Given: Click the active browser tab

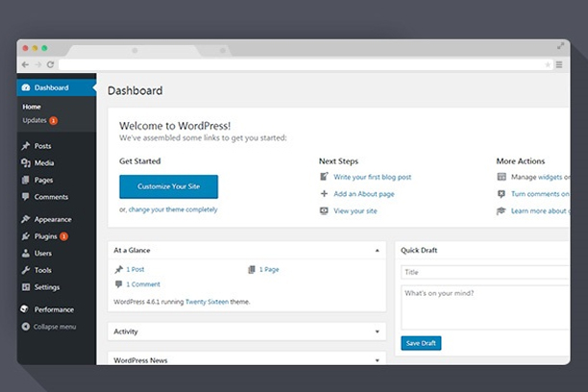Looking at the screenshot, I should pos(135,50).
